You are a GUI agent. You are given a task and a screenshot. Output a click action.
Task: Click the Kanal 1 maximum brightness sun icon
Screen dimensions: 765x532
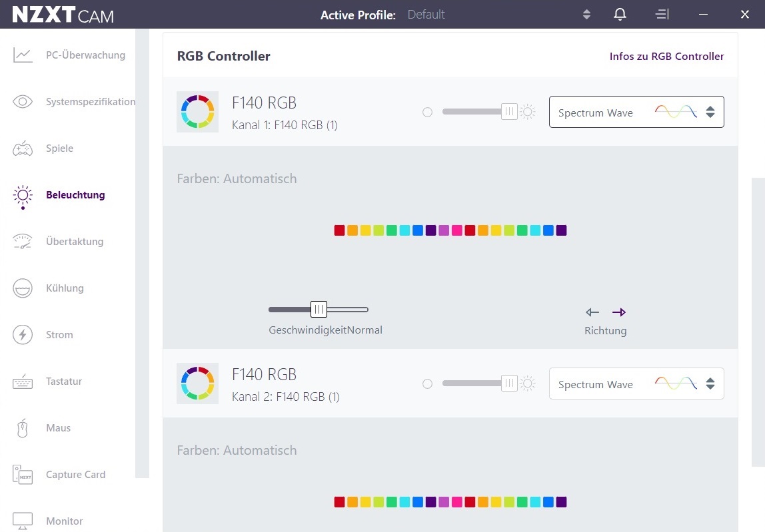coord(528,112)
